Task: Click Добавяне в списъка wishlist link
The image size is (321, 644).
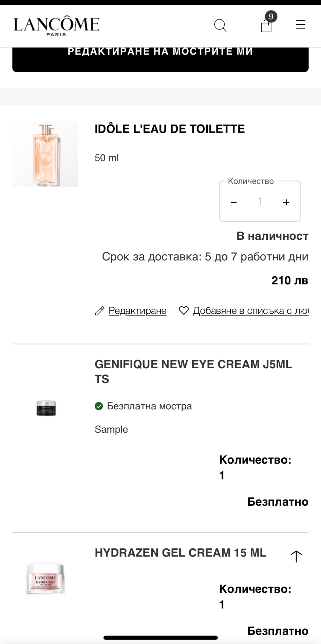Action: coord(250,311)
